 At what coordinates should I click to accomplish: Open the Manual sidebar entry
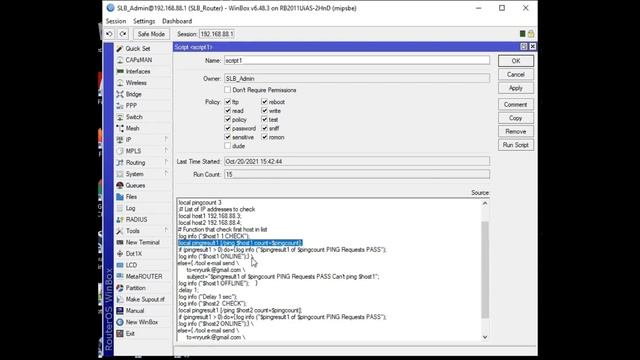(x=135, y=311)
